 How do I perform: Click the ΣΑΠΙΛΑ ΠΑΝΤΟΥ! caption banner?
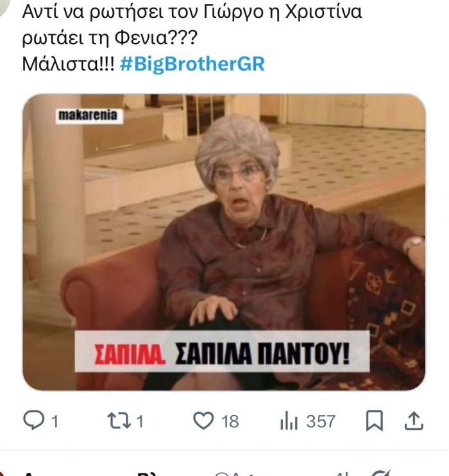pos(222,352)
